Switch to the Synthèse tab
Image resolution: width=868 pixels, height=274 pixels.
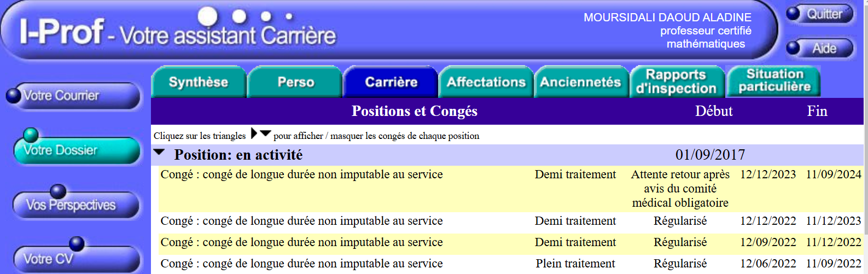[x=199, y=82]
